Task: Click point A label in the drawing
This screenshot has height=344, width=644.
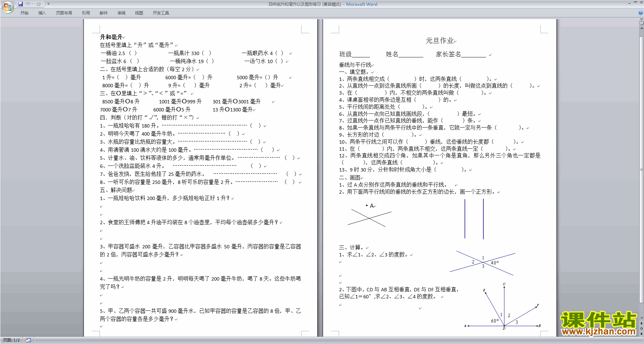Action: pos(372,206)
